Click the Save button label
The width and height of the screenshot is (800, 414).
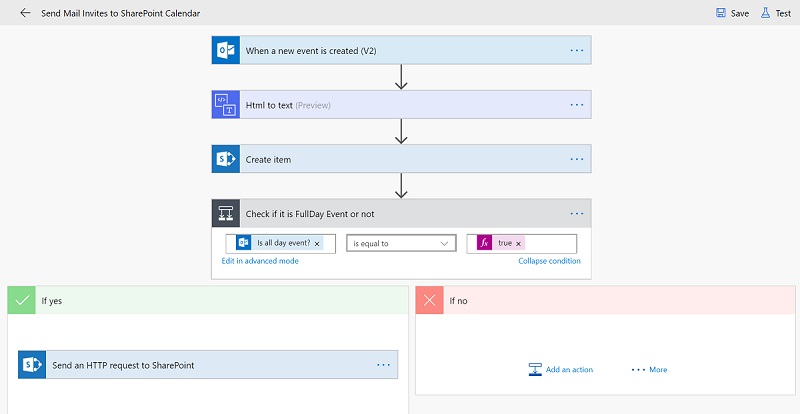(740, 13)
